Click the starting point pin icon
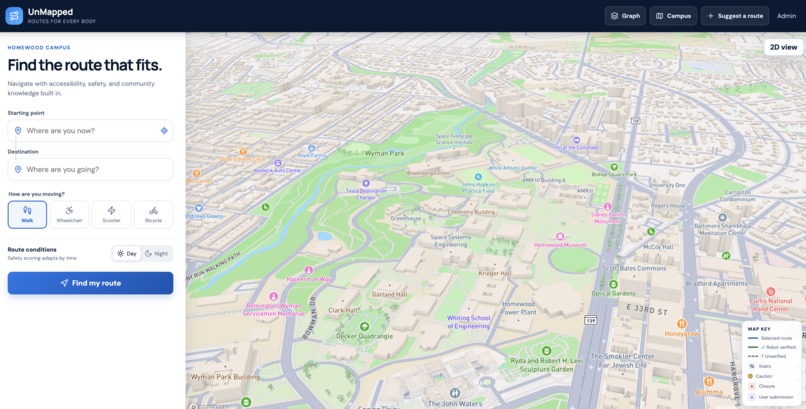Viewport: 806px width, 409px height. pos(18,131)
